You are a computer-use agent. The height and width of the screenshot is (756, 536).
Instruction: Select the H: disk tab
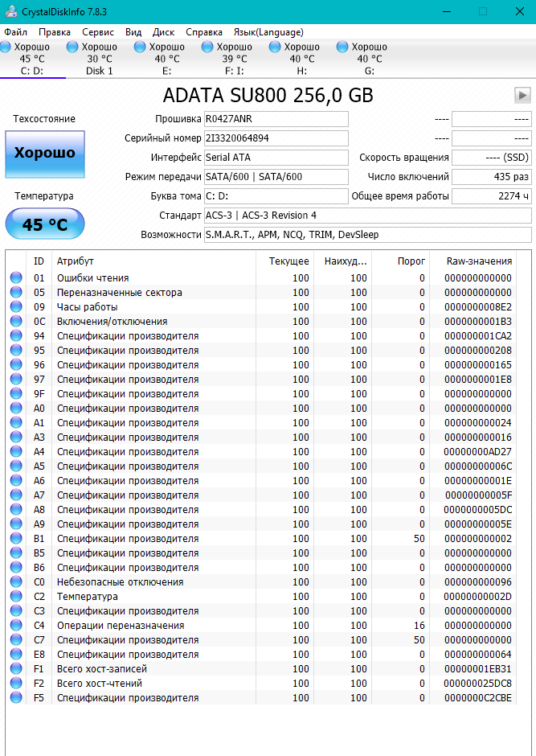pos(301,59)
